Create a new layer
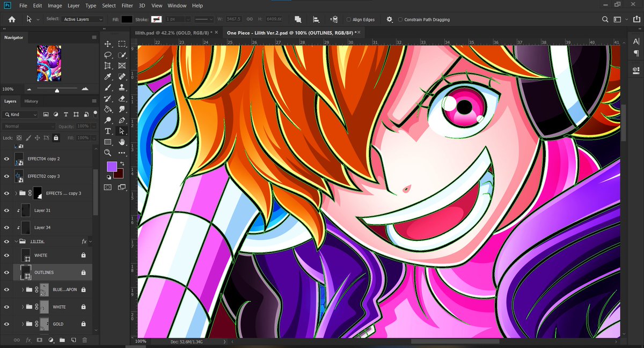Image resolution: width=644 pixels, height=348 pixels. (74, 340)
